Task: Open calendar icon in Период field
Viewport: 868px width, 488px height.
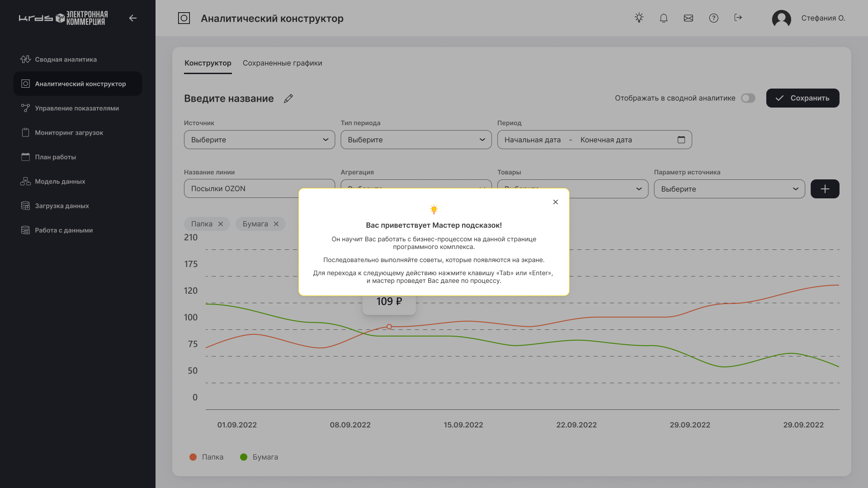Action: 681,140
